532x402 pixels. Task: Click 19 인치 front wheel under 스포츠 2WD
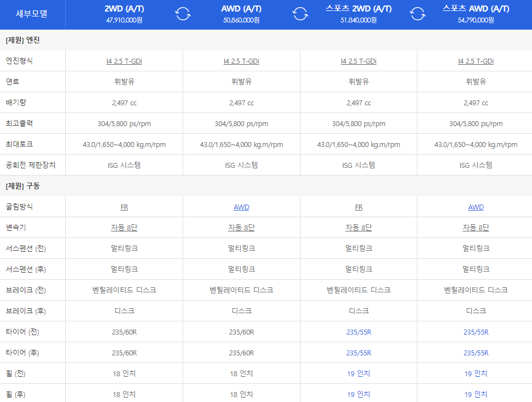pyautogui.click(x=359, y=373)
